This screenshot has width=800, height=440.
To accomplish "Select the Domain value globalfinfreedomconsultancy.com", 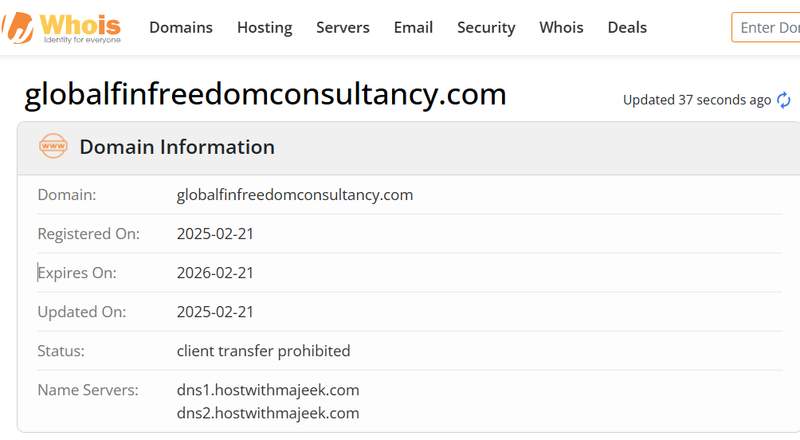I will tap(294, 195).
